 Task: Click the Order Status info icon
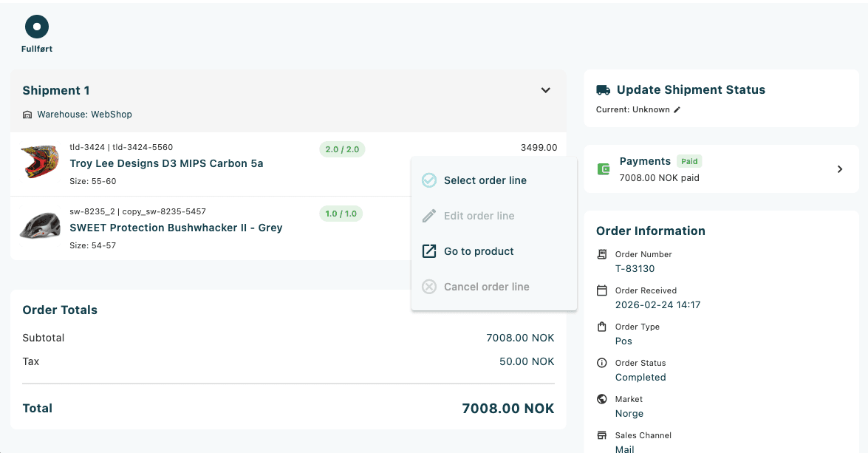tap(602, 363)
